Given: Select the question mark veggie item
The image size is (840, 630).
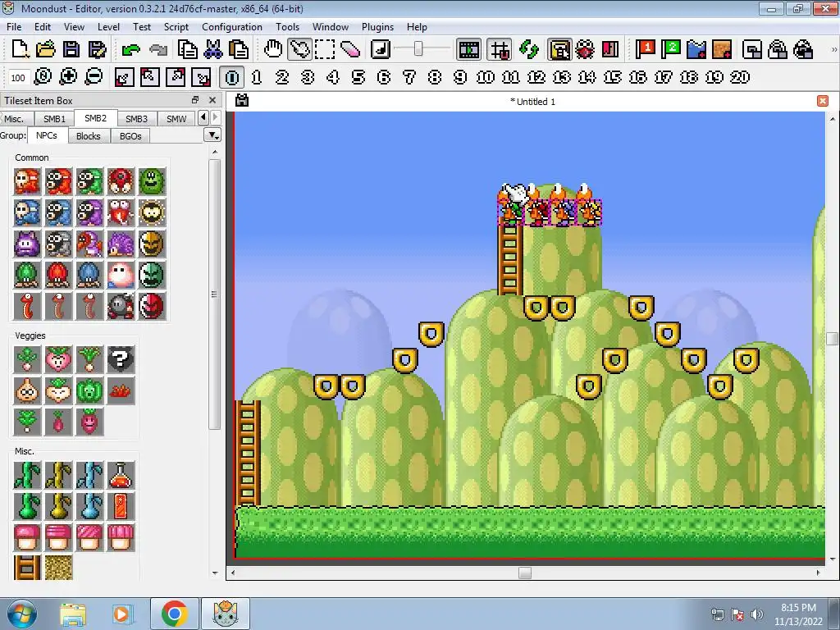Looking at the screenshot, I should point(121,359).
